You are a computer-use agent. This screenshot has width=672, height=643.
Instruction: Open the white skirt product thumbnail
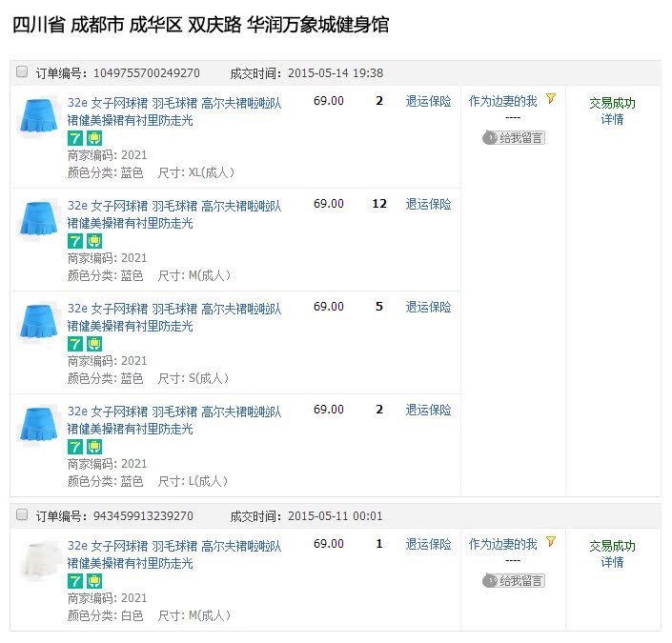pos(39,561)
